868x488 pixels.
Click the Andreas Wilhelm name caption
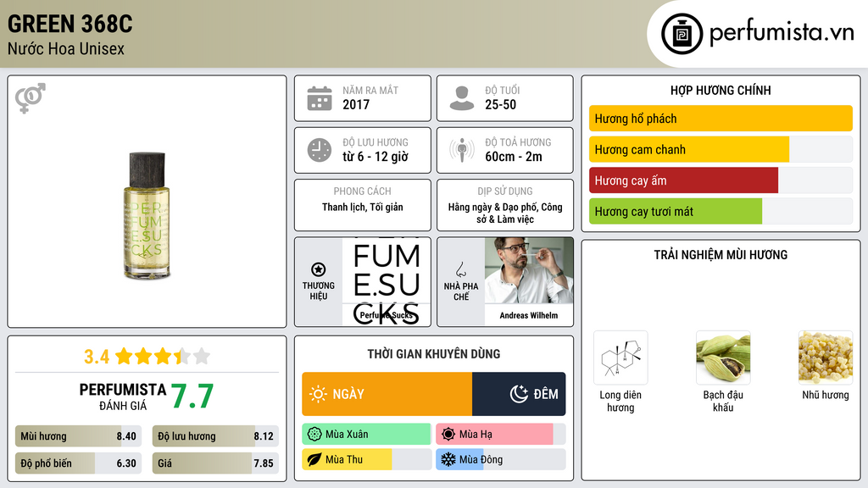click(x=529, y=315)
